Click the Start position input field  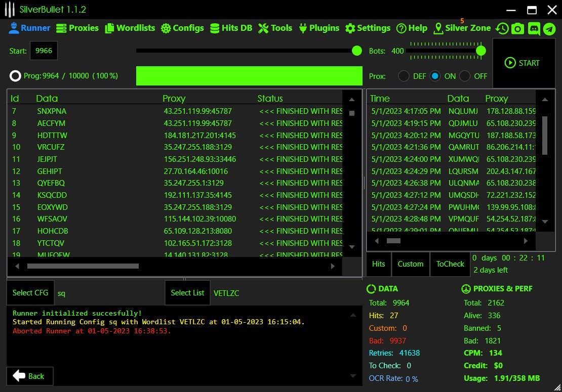pyautogui.click(x=44, y=51)
